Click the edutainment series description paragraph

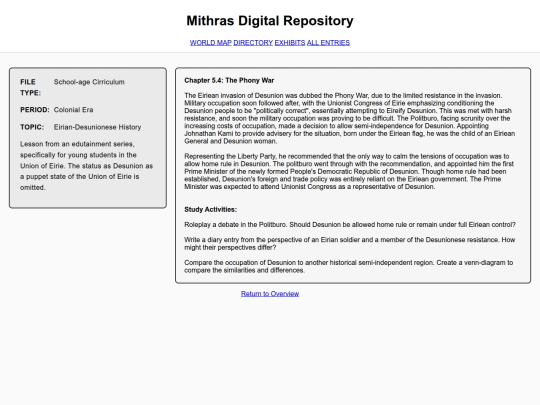(87, 166)
